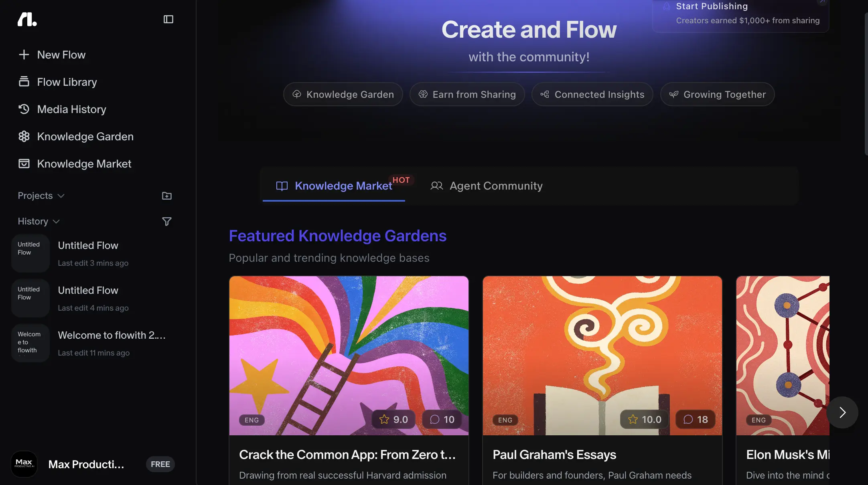The width and height of the screenshot is (868, 485).
Task: Open Crack the Common App card image
Action: [x=349, y=355]
